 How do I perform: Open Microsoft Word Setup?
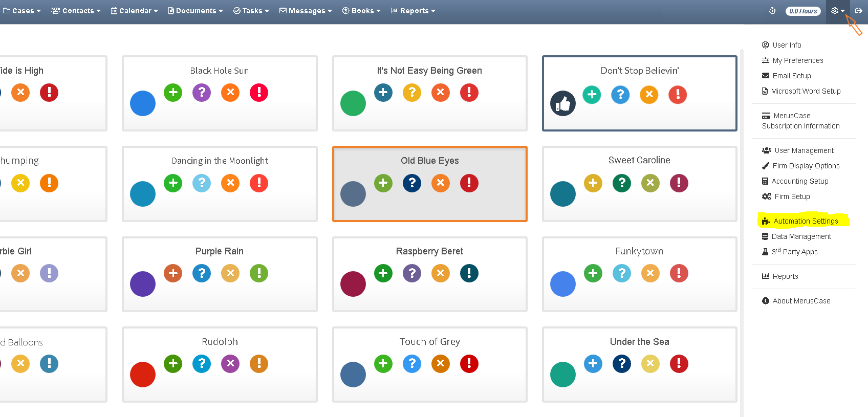pos(801,91)
